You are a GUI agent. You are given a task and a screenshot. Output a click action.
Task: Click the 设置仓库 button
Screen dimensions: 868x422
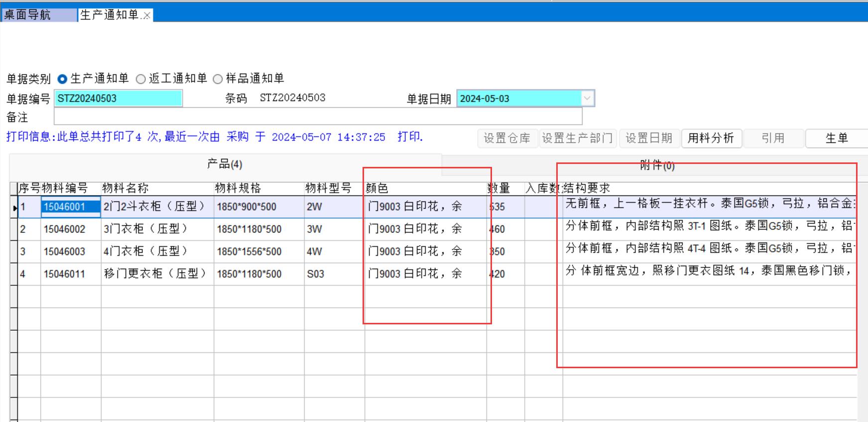pos(507,138)
